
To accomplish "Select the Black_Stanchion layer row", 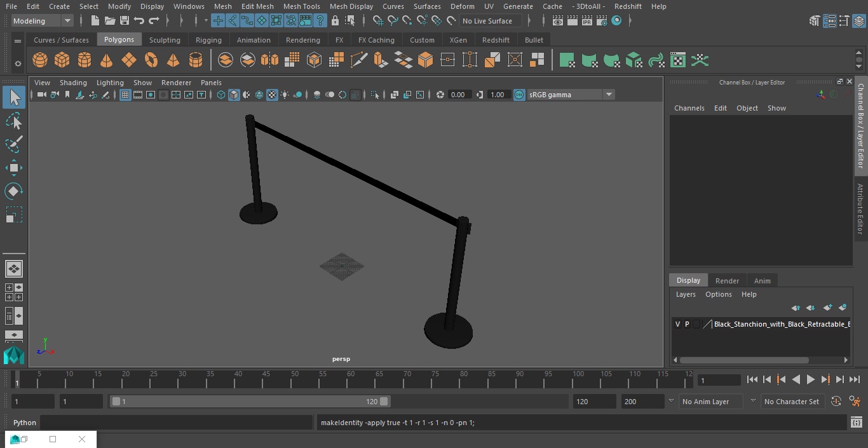I will point(761,324).
